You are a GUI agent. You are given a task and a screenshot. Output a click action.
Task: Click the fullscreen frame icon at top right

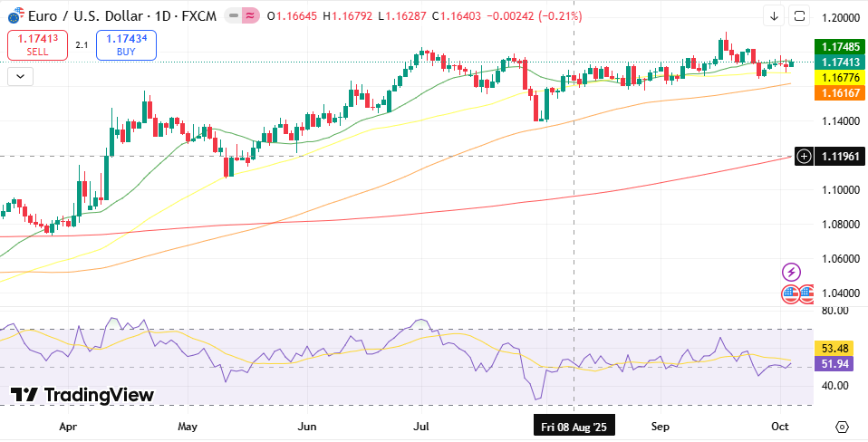[x=799, y=15]
